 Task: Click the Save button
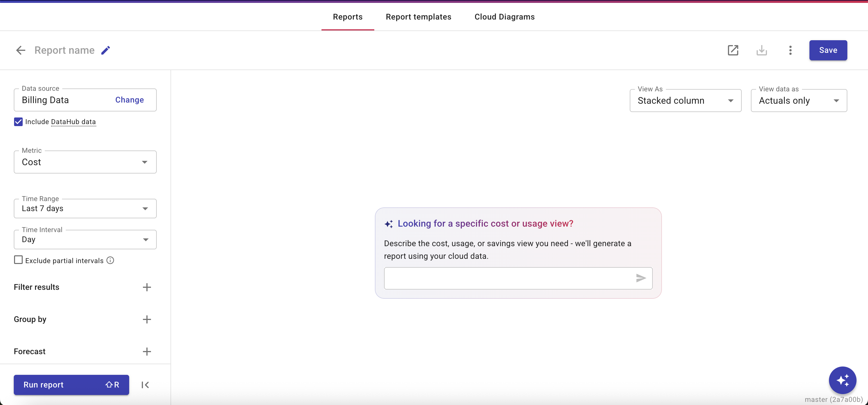tap(828, 50)
